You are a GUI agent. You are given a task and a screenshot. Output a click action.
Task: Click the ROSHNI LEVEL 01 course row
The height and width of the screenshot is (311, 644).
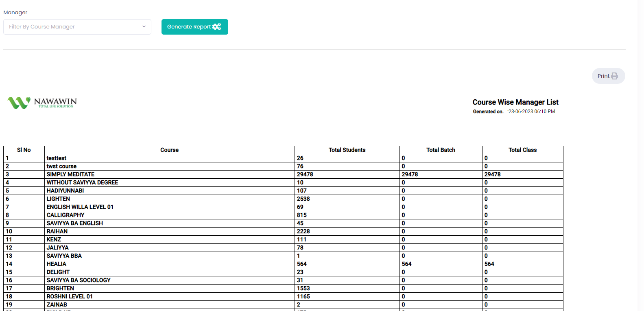pos(70,296)
